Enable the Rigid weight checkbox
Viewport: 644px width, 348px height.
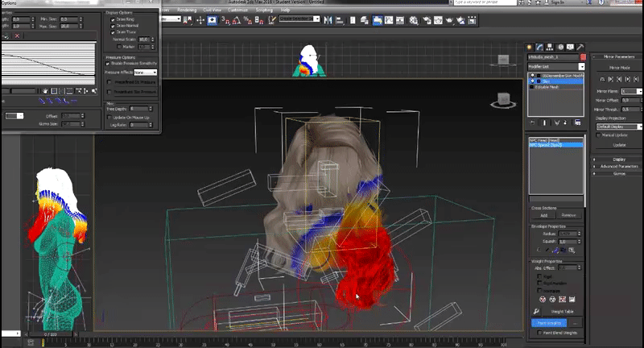pyautogui.click(x=539, y=276)
